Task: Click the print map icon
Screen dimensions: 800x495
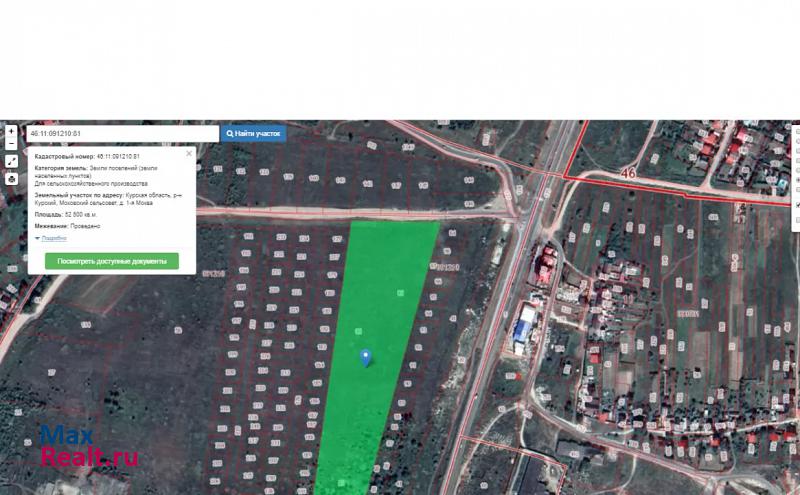Action: (11, 179)
